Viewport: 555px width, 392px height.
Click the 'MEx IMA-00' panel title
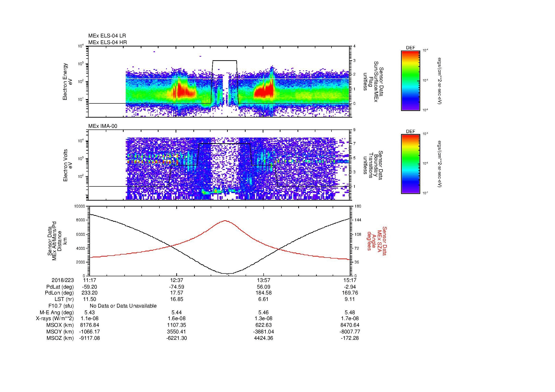[x=103, y=126]
